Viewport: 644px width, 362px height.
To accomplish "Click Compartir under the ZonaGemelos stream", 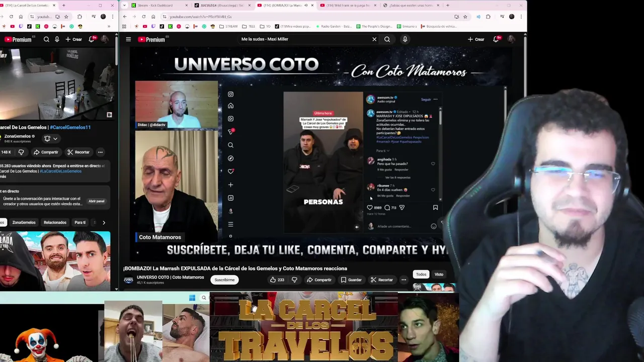I will tap(46, 152).
